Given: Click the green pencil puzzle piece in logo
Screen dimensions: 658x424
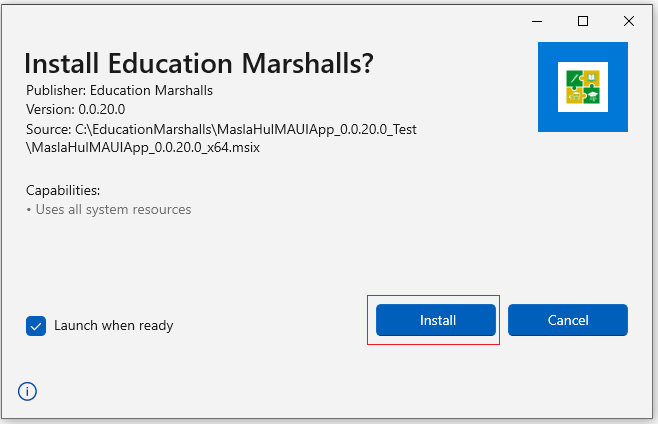Looking at the screenshot, I should (574, 78).
